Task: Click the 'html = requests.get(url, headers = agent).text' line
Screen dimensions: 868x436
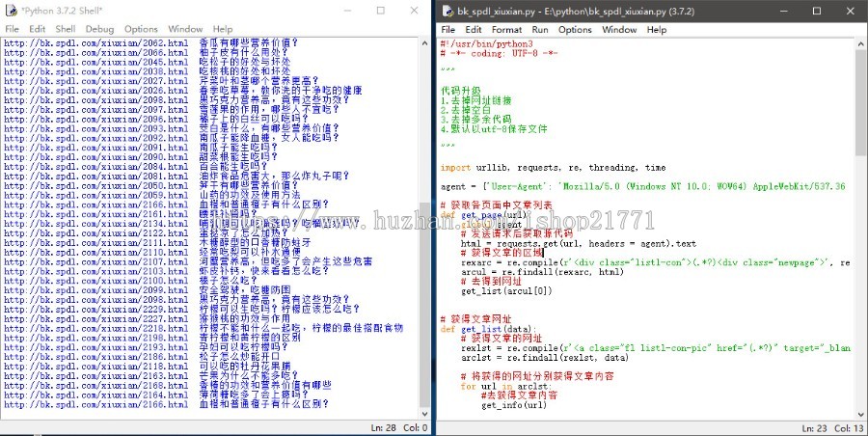Action: coord(579,244)
